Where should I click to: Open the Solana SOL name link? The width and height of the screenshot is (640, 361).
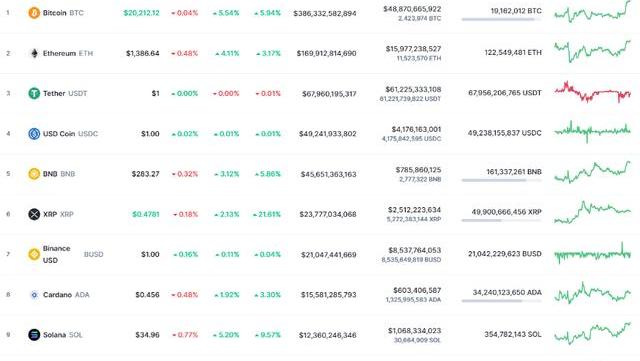pyautogui.click(x=62, y=335)
